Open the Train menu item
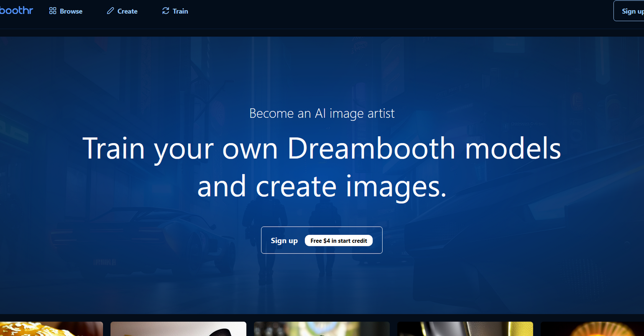Screen dimensions: 644x336 pos(175,11)
